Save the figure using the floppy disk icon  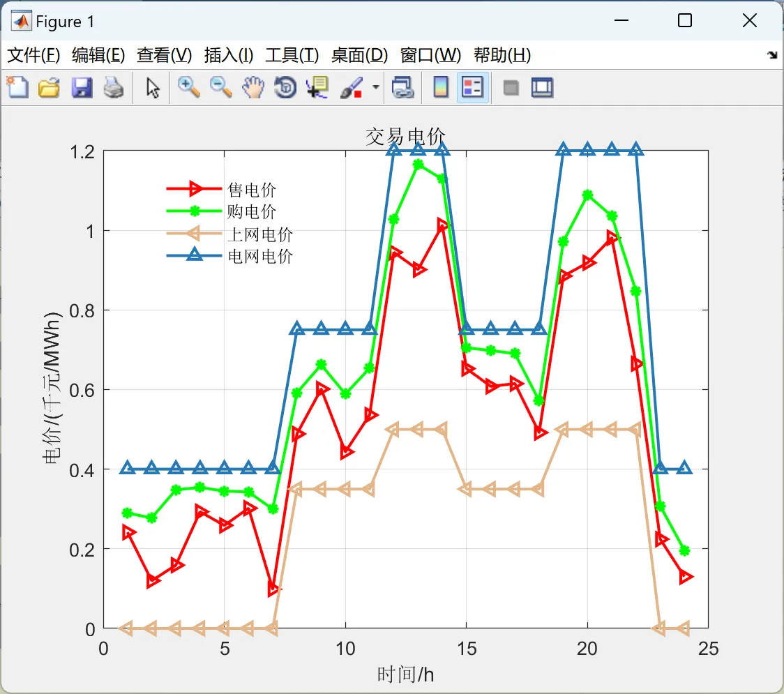coord(82,87)
